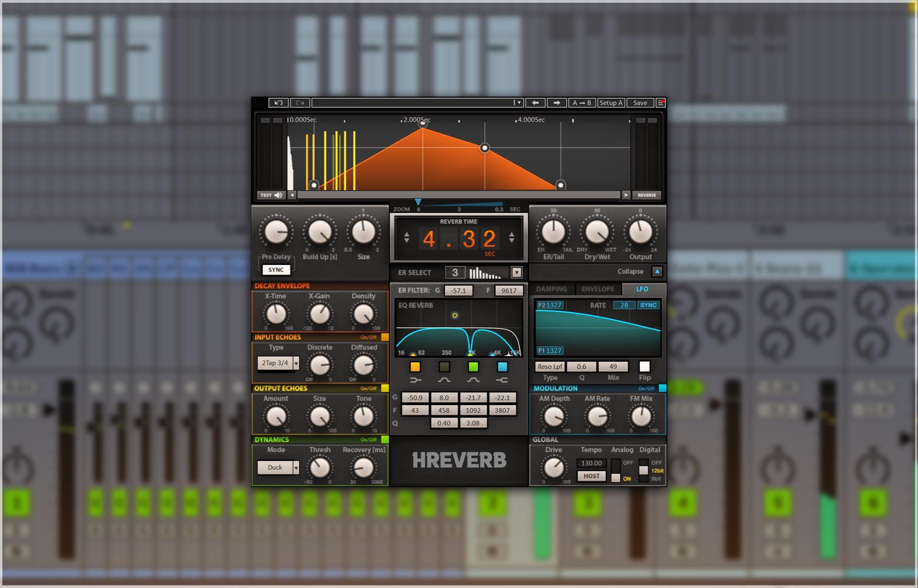Open Dynamics Mode Duck dropdown
Viewport: 918px width, 588px height.
[x=278, y=468]
